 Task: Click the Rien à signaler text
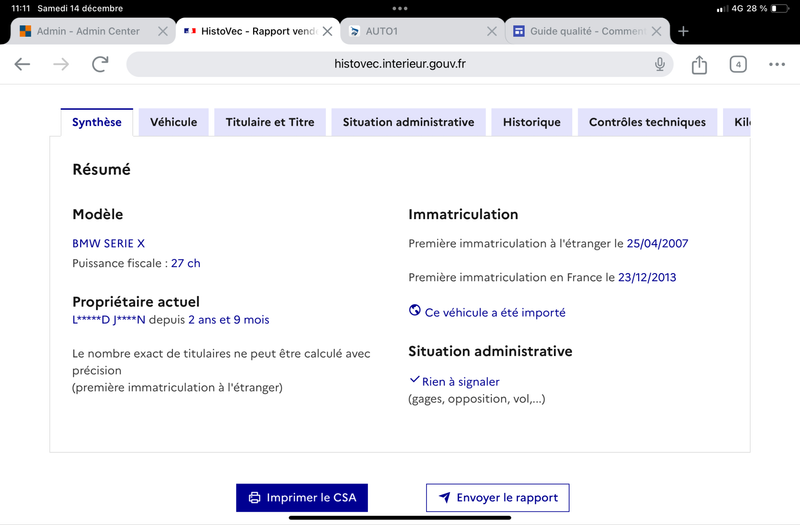point(461,382)
